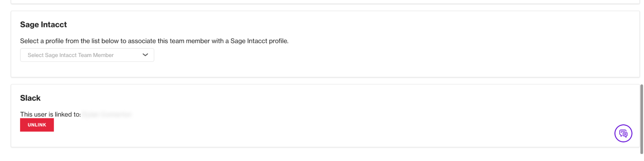Open Select Sage Intacct Team Member dropdown
Screen dimensions: 644x161
(87, 55)
